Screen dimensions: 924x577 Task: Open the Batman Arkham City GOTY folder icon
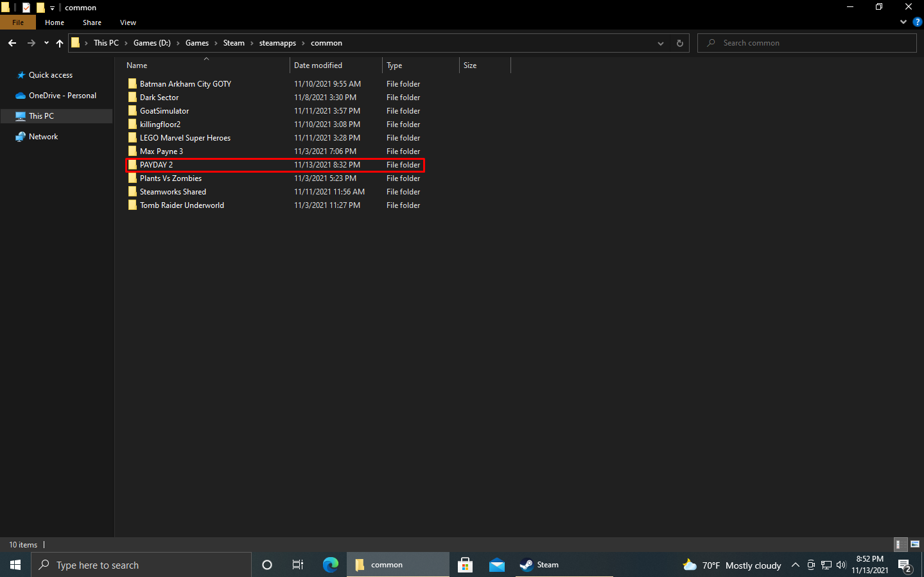132,84
